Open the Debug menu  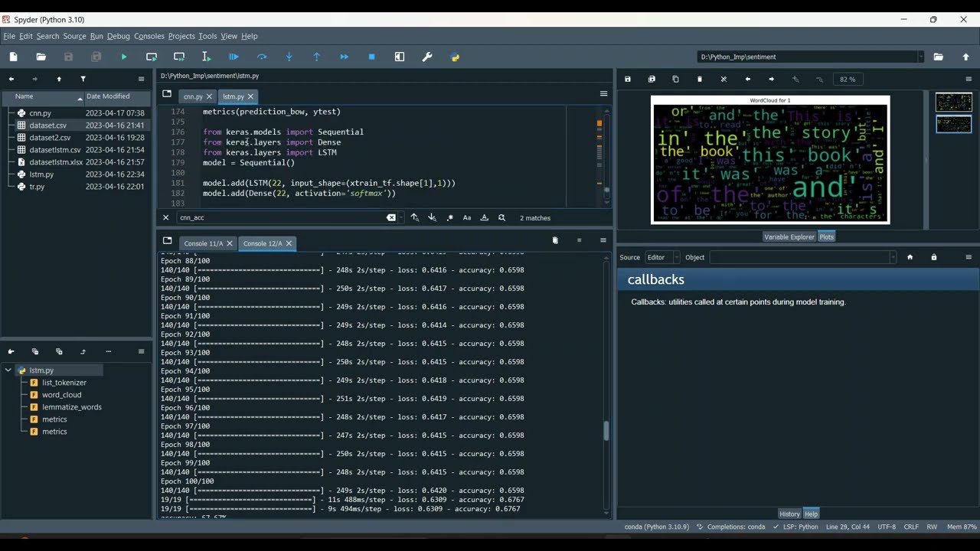119,36
